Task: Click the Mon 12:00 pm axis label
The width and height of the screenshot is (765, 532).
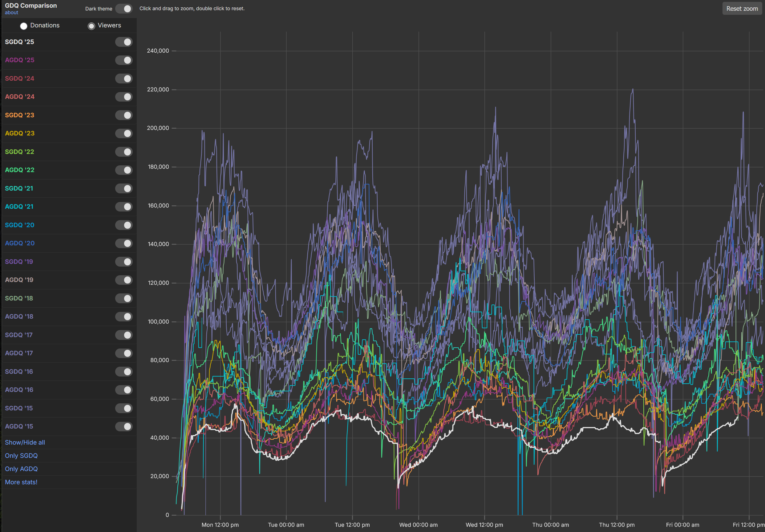Action: [x=220, y=525]
